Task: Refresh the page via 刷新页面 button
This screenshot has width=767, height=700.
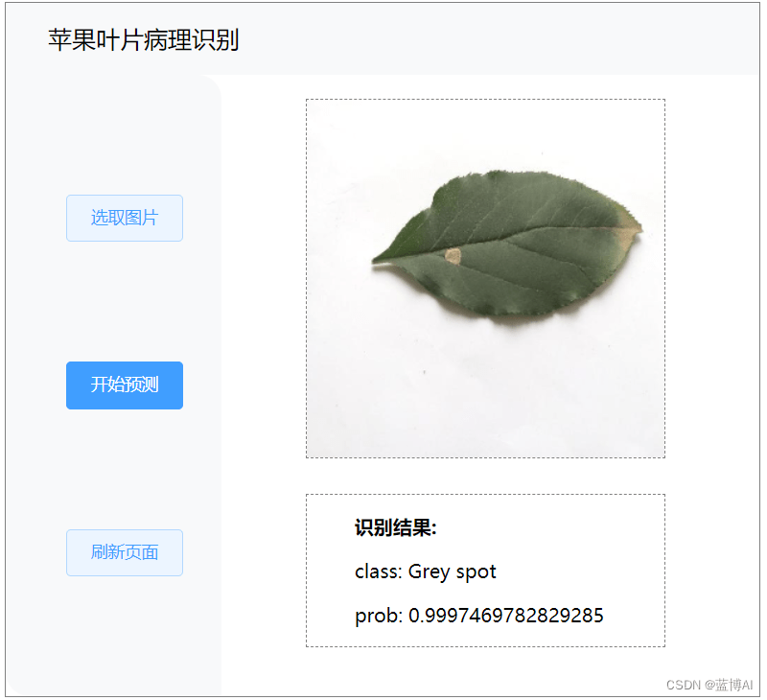Action: 125,552
